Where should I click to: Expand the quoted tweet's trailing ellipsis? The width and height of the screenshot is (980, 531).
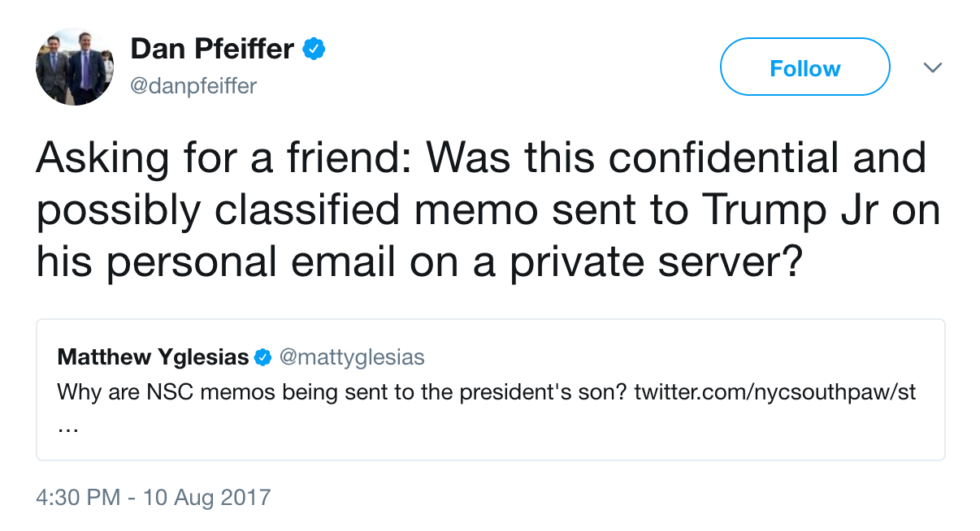pos(68,428)
